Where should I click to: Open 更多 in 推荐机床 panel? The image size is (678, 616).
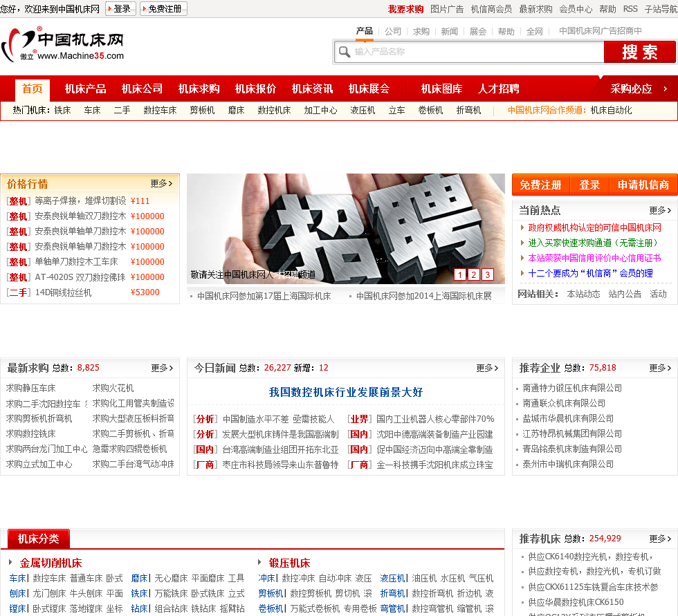tap(660, 539)
